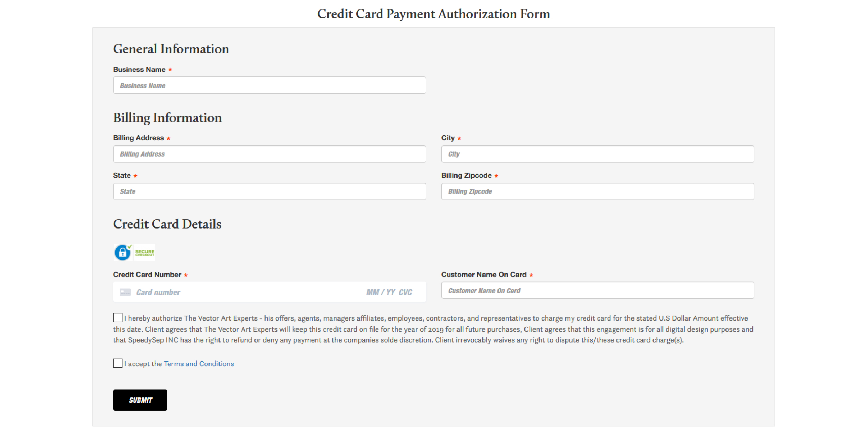Focus the Business Name input field
This screenshot has height=434, width=868.
coord(270,85)
